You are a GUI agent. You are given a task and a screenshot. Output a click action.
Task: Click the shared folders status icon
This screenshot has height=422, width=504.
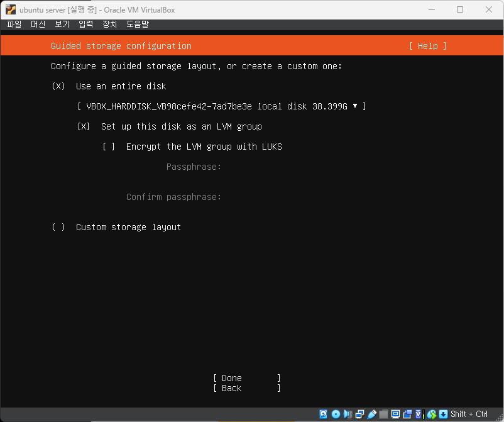click(x=383, y=414)
